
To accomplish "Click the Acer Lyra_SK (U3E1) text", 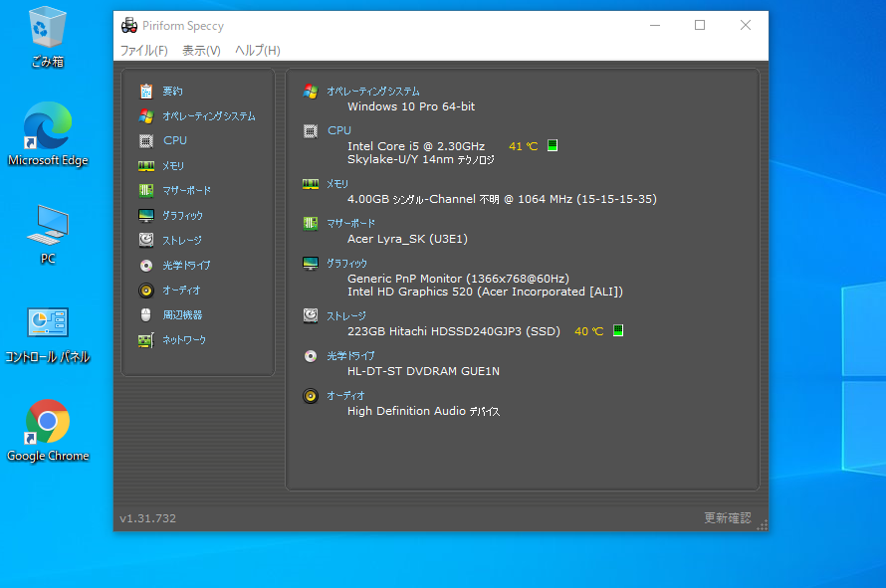I will click(407, 239).
